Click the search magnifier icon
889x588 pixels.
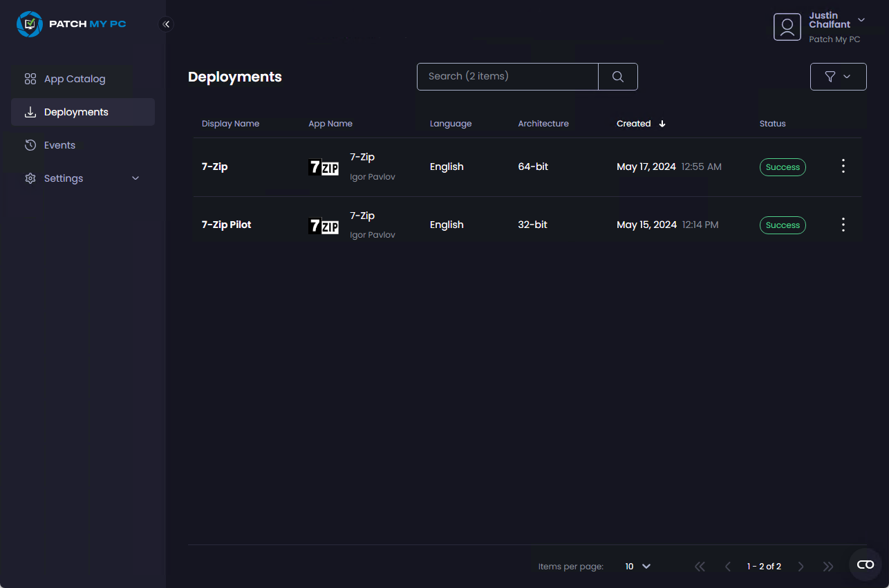click(x=617, y=76)
